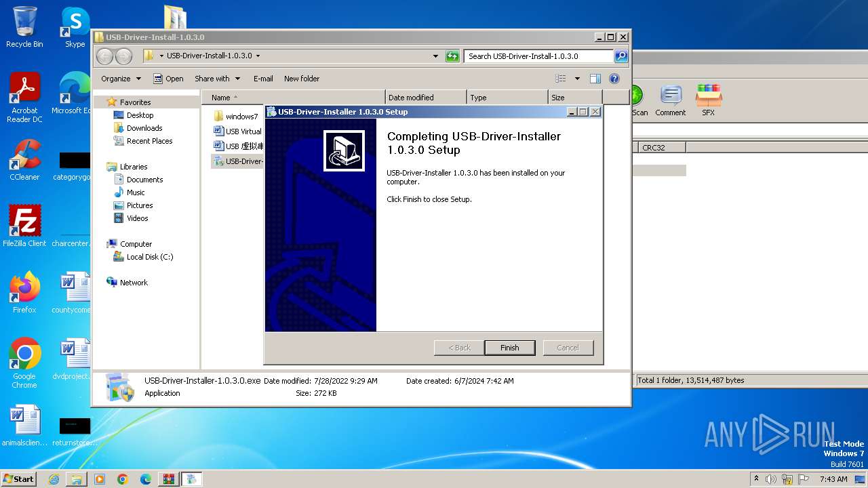Click the Change your view icon

click(x=561, y=79)
